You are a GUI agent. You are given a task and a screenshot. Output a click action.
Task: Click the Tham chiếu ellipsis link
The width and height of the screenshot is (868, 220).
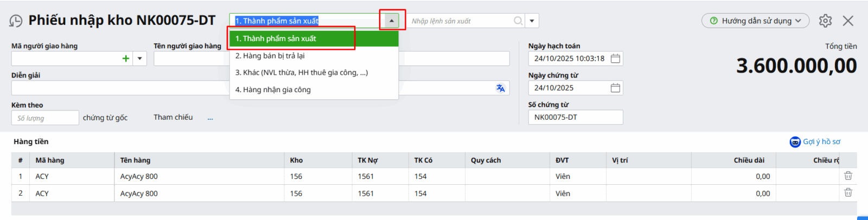[210, 118]
